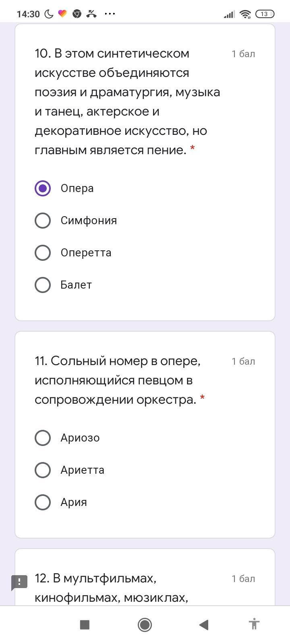Tap the question 11 title text
The width and height of the screenshot is (290, 644).
point(118,380)
